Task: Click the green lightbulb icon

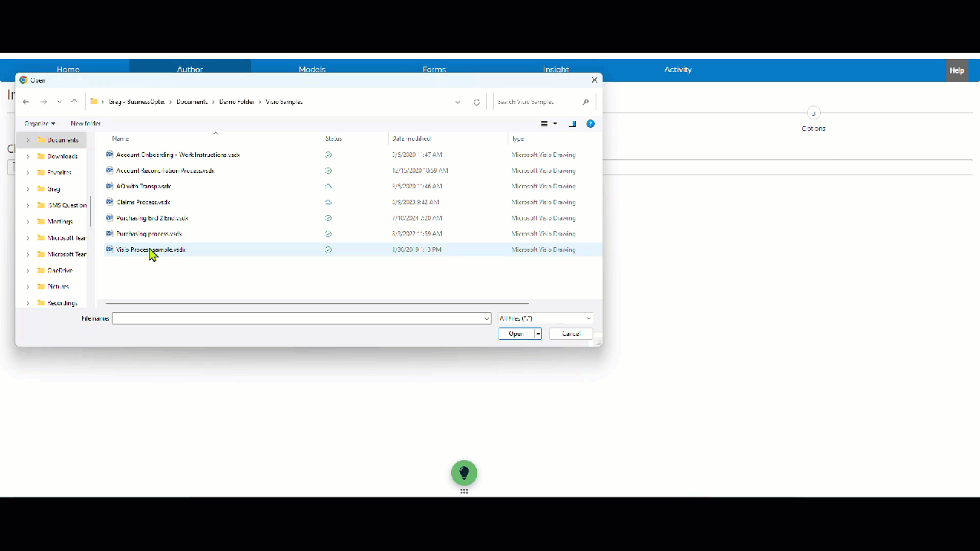Action: [x=464, y=473]
